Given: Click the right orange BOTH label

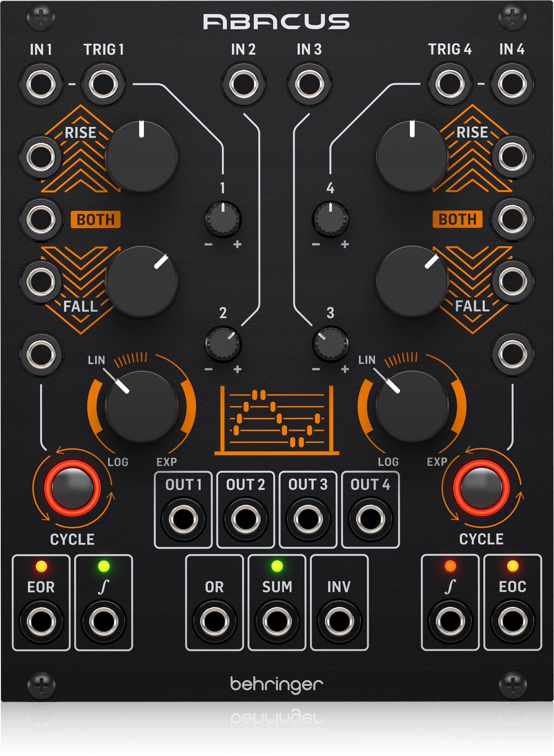Looking at the screenshot, I should pos(458,219).
